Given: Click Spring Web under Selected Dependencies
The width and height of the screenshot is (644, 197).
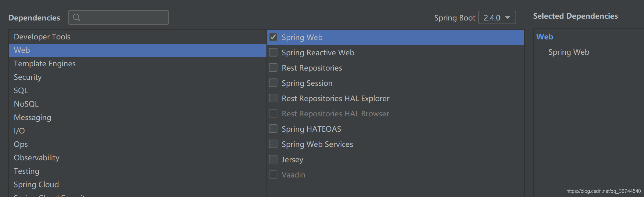Looking at the screenshot, I should point(569,52).
